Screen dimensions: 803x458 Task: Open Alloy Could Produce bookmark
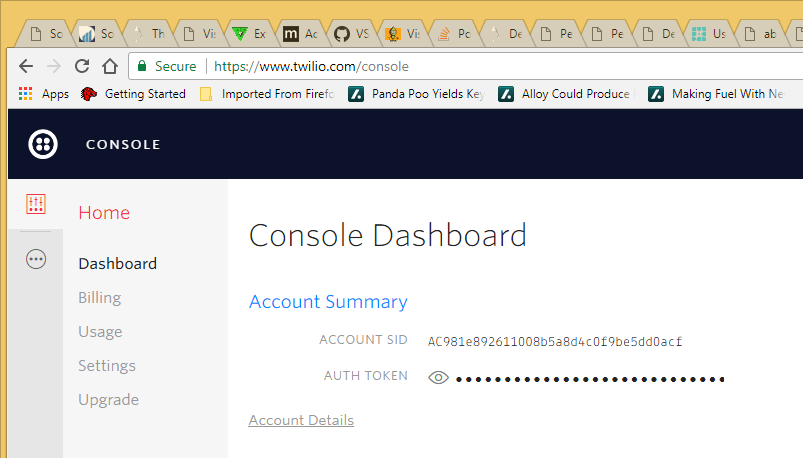[564, 94]
